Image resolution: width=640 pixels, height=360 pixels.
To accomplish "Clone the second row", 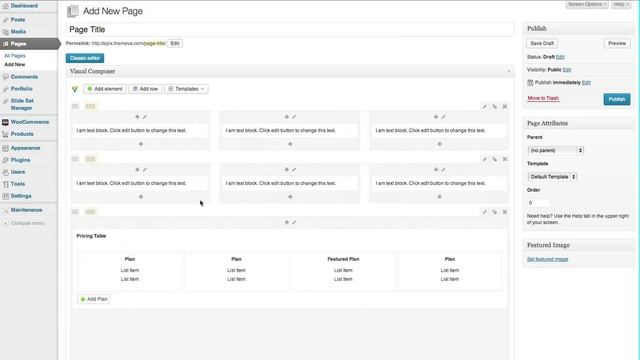I will [495, 159].
